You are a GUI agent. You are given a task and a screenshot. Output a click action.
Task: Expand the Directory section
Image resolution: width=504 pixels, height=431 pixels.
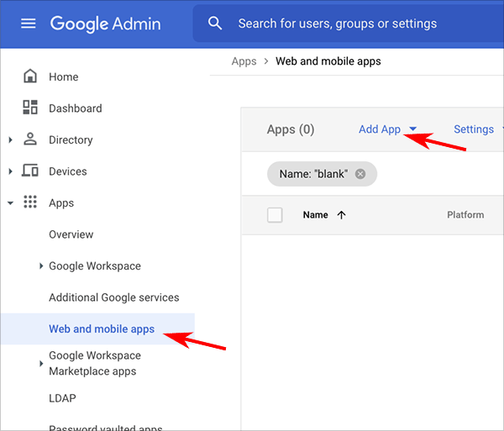(10, 140)
